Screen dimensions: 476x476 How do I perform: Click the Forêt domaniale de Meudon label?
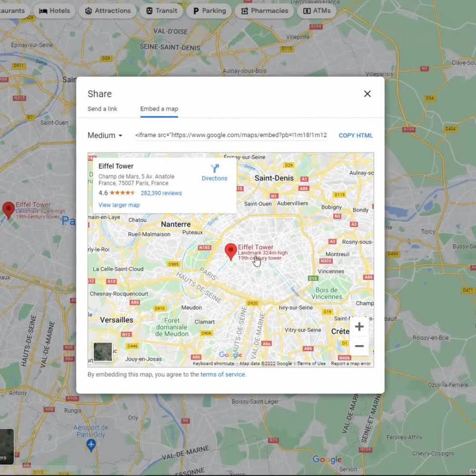point(172,327)
